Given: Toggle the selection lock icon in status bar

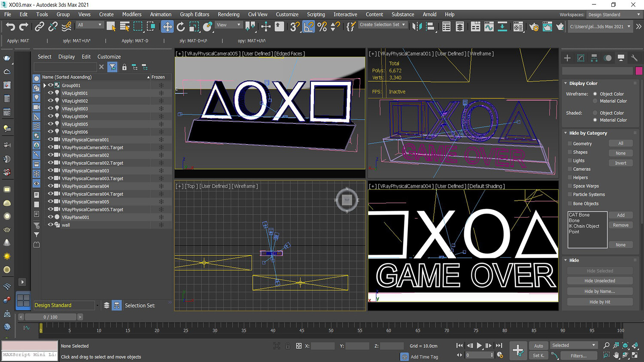Looking at the screenshot, I should (288, 346).
